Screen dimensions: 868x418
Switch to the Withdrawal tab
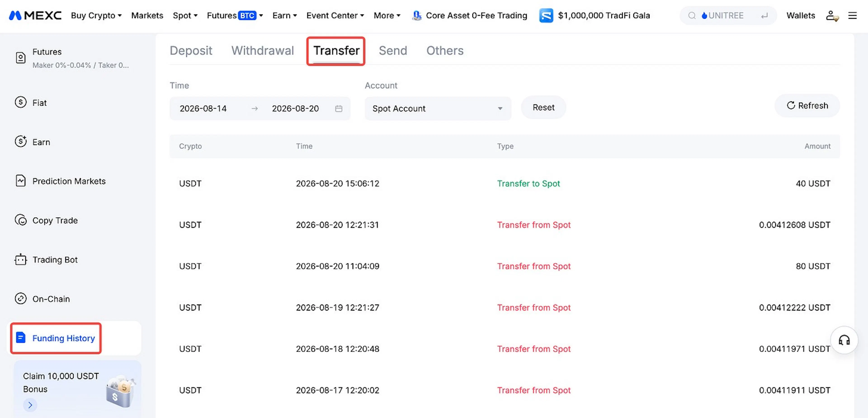click(262, 51)
